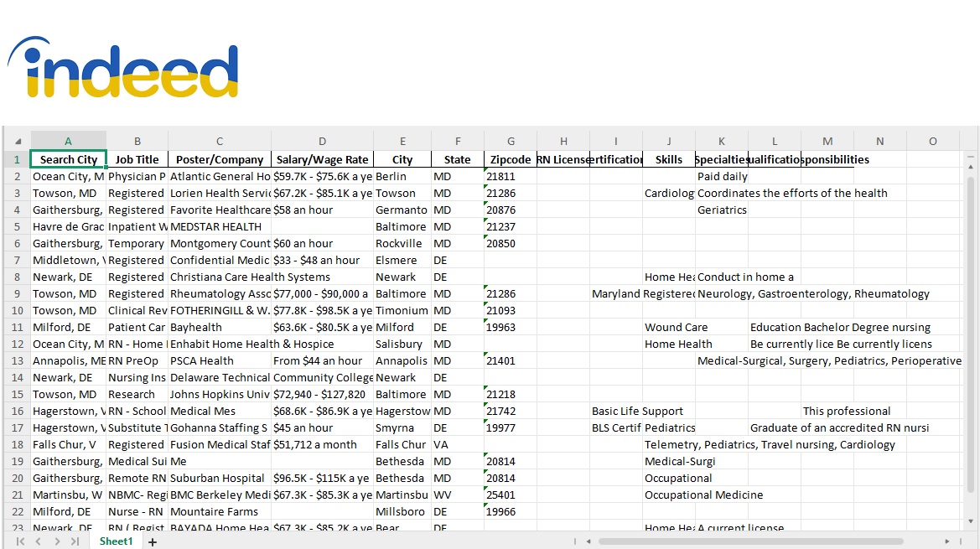Select the 'Skills' header cell
The image size is (980, 549).
click(669, 159)
